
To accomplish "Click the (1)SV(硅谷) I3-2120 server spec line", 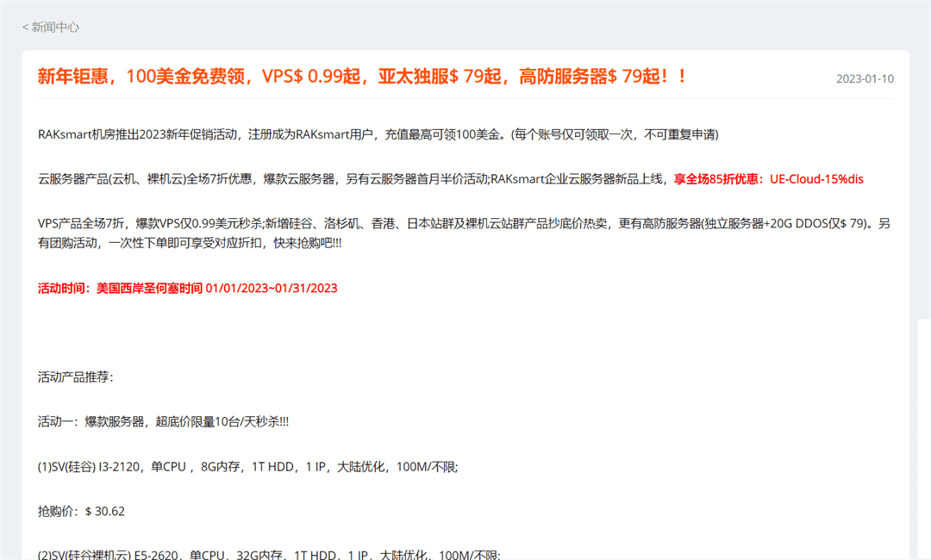I will (247, 467).
